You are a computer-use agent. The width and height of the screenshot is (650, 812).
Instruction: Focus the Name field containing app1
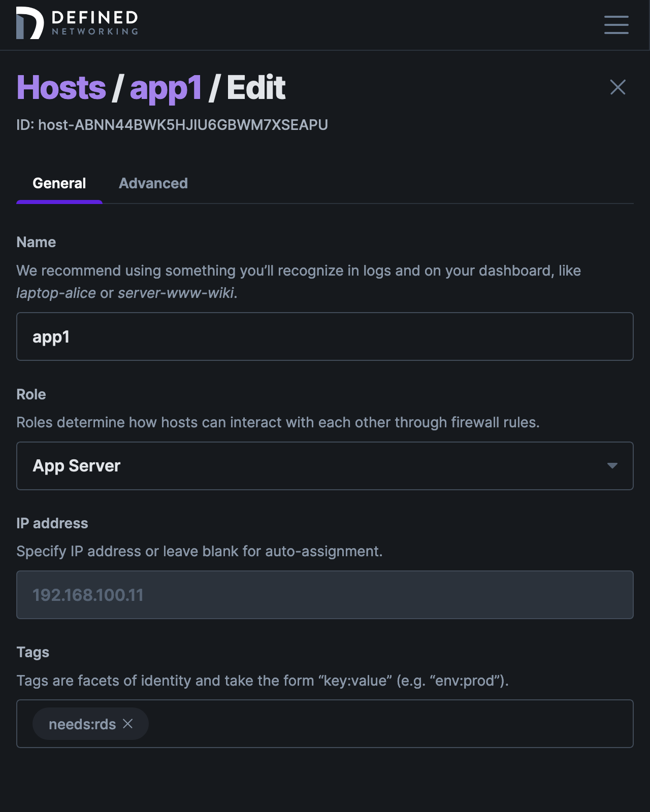[325, 336]
